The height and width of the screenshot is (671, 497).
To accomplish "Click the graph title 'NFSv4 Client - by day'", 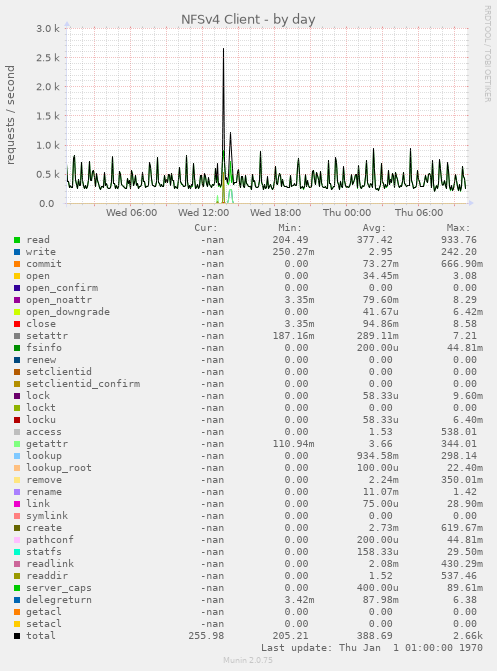I will click(248, 20).
